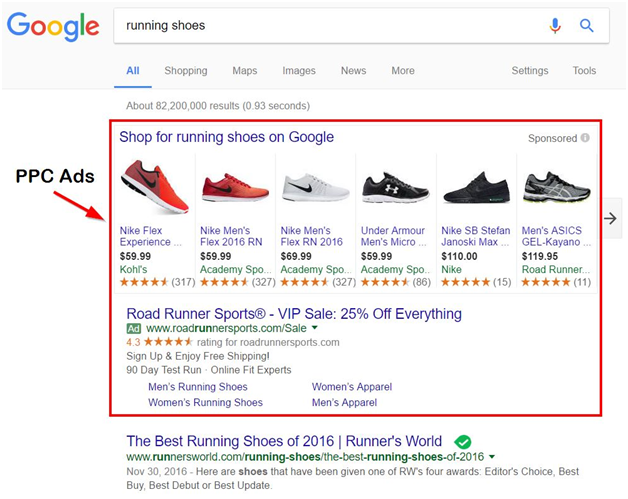Click the red Nike Men's Flex 2016 RN image
The height and width of the screenshot is (499, 628).
(x=235, y=187)
